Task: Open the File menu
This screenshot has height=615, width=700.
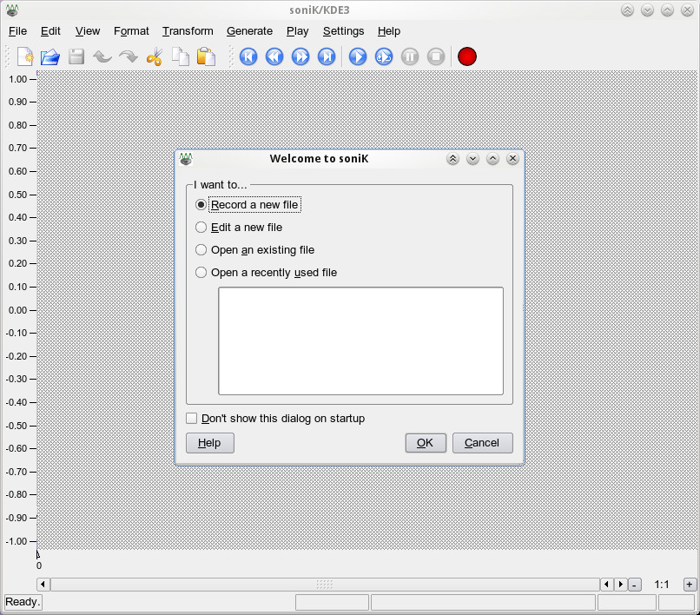Action: click(x=18, y=31)
